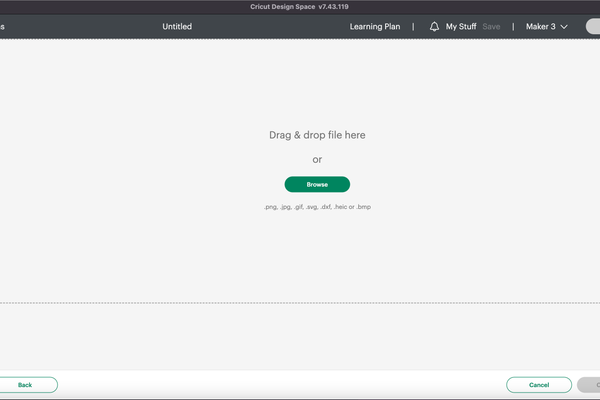Click the notification bell icon
The height and width of the screenshot is (400, 600).
[x=434, y=27]
